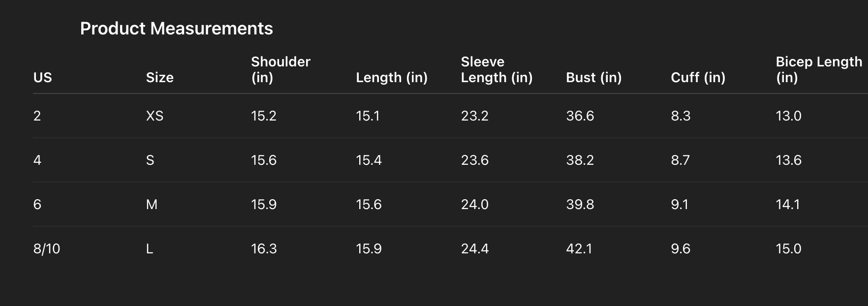Select the US column header
Image resolution: width=868 pixels, height=306 pixels.
tap(42, 77)
